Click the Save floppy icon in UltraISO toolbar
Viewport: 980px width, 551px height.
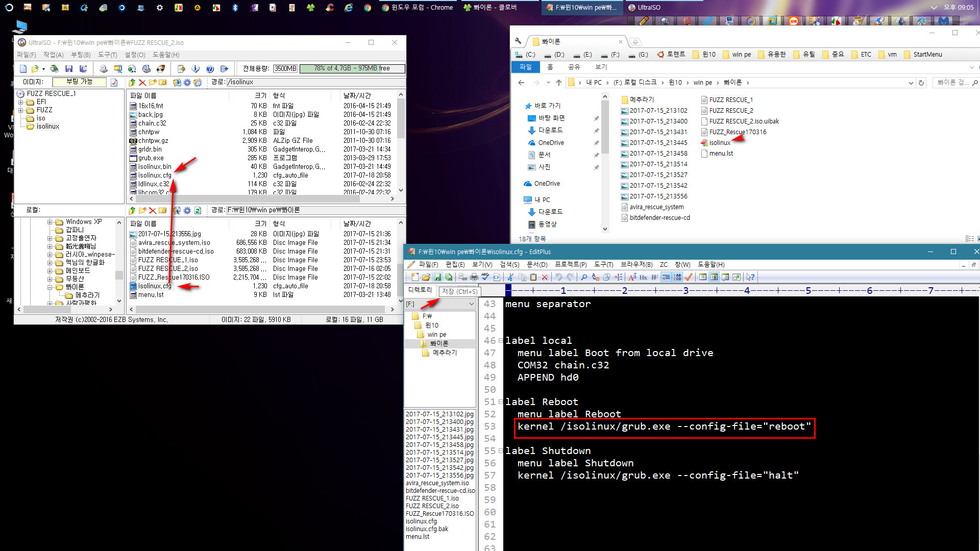point(69,69)
